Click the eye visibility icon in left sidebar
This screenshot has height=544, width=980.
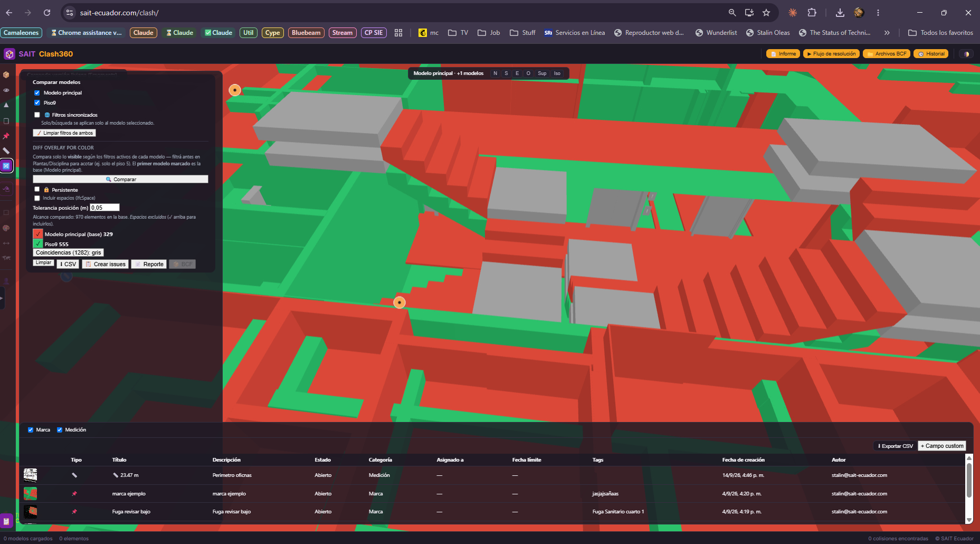(6, 90)
